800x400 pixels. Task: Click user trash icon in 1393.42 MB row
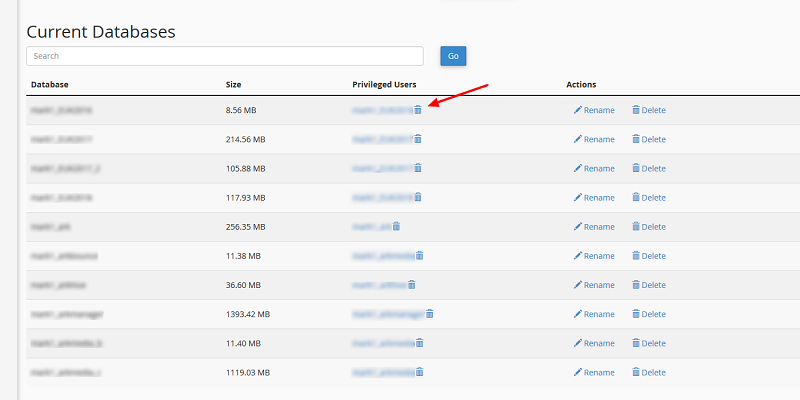click(x=429, y=314)
